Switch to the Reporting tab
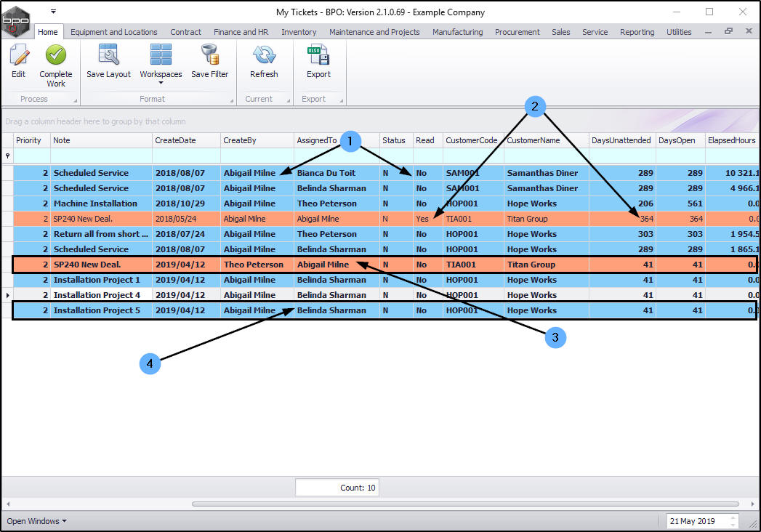The image size is (761, 532). pos(637,32)
